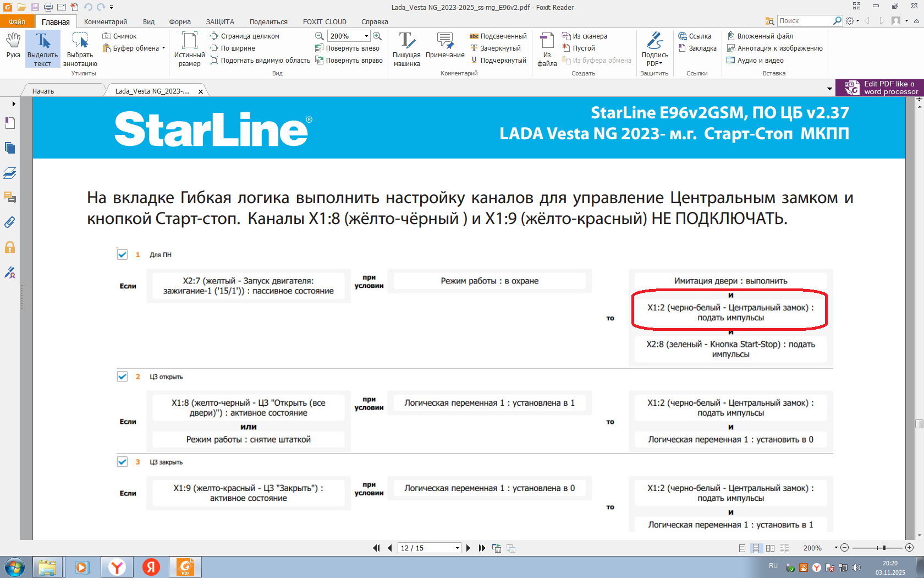Uncheck rule 1 'Для ПН' checkbox
Screen dimensions: 924x578
point(122,254)
